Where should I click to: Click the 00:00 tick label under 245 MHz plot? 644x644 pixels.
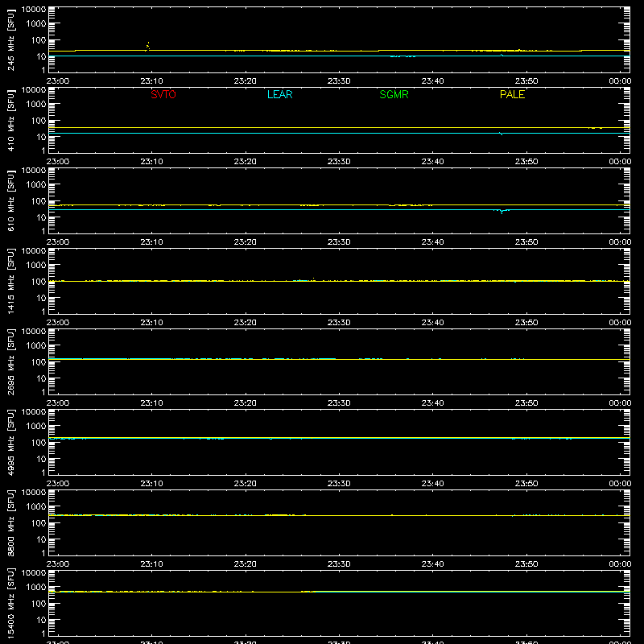620,81
